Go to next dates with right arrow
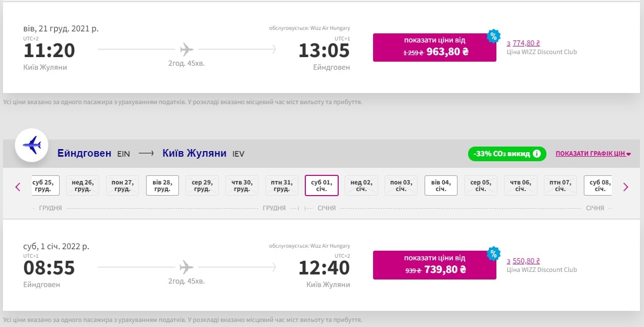Viewport: 644px width, 327px height. coord(625,187)
